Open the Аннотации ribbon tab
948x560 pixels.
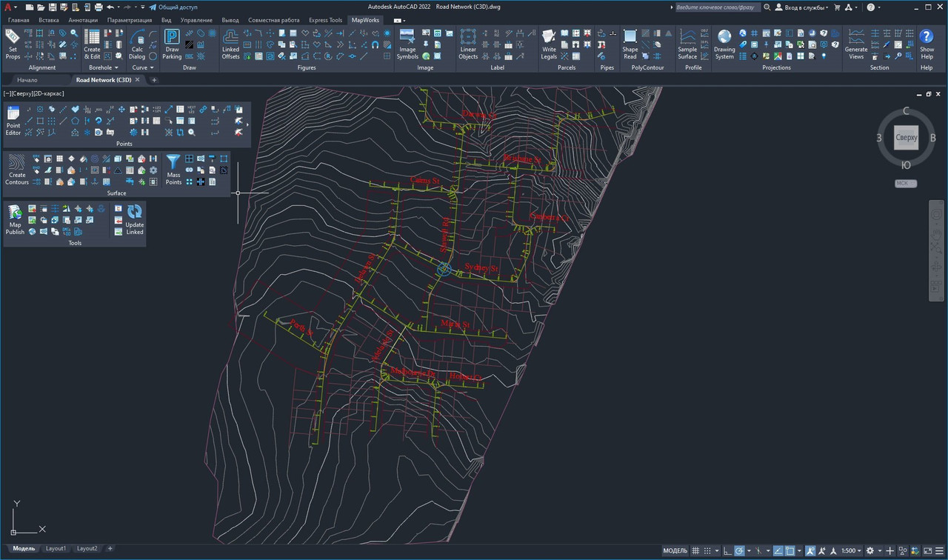coord(83,20)
